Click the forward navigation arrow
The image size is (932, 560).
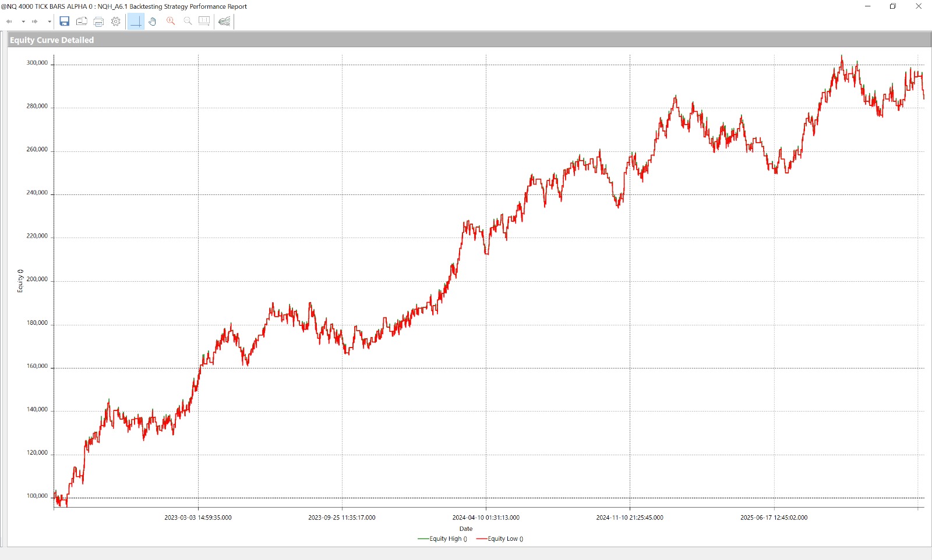35,22
